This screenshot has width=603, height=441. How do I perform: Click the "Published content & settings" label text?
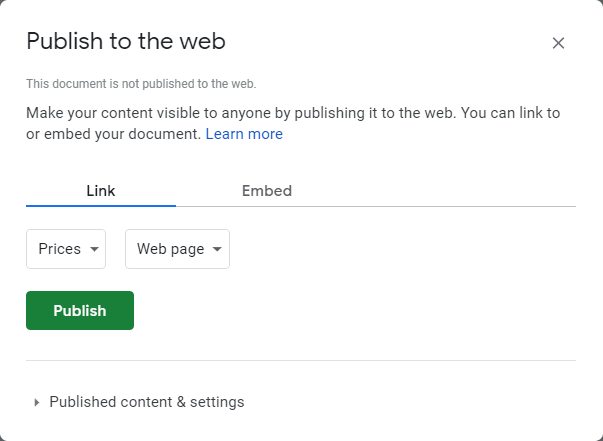coord(147,402)
